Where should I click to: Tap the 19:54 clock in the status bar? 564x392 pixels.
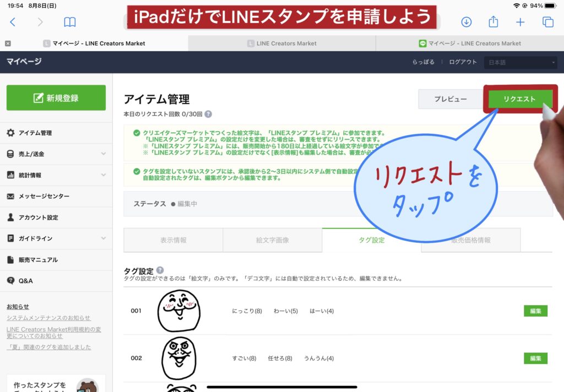point(15,6)
